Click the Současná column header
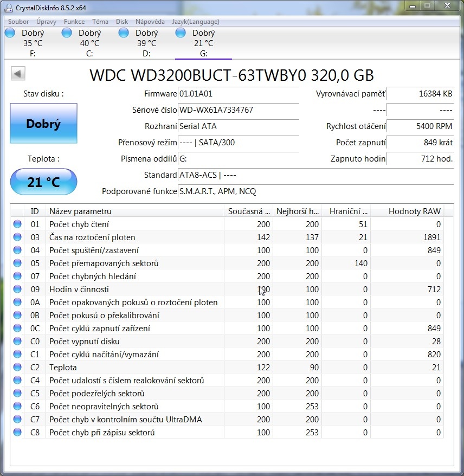The height and width of the screenshot is (476, 464). [x=249, y=211]
